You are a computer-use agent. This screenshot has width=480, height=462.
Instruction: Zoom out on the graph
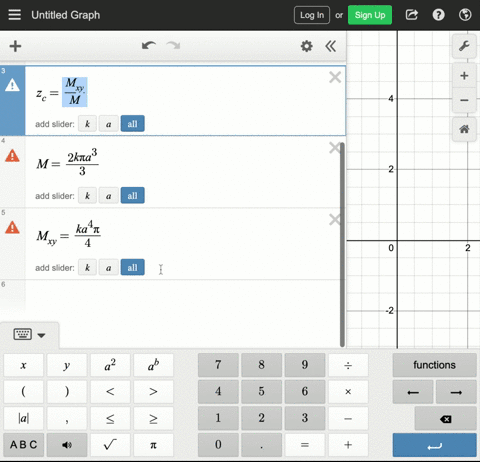tap(464, 100)
